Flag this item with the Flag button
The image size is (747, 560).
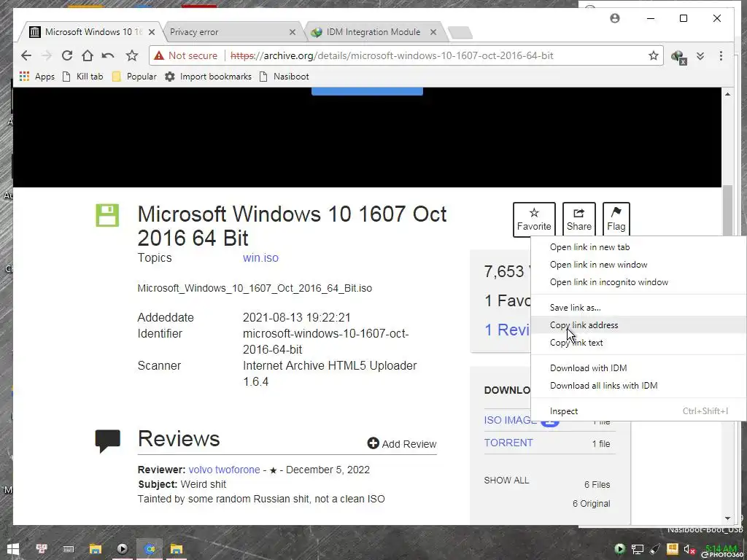(616, 219)
